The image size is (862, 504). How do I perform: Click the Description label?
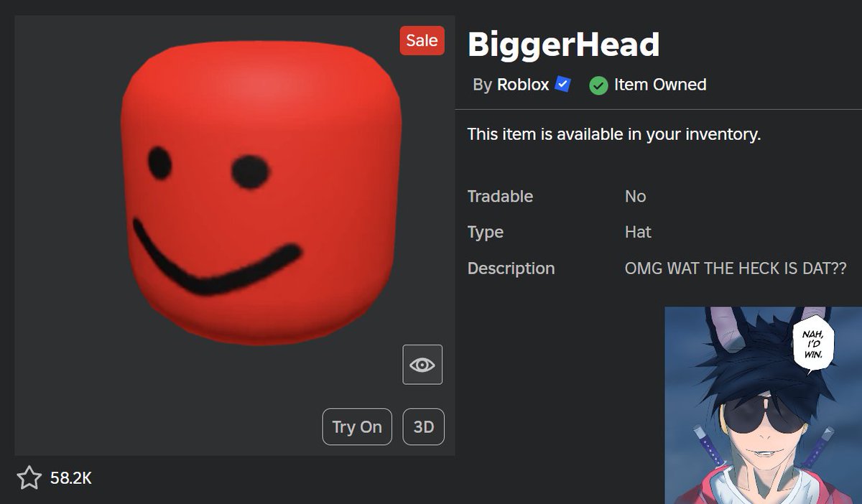tap(511, 269)
